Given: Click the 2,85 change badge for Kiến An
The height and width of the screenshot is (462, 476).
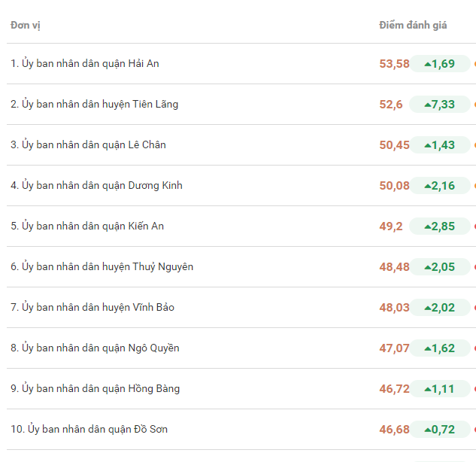Looking at the screenshot, I should (439, 226).
